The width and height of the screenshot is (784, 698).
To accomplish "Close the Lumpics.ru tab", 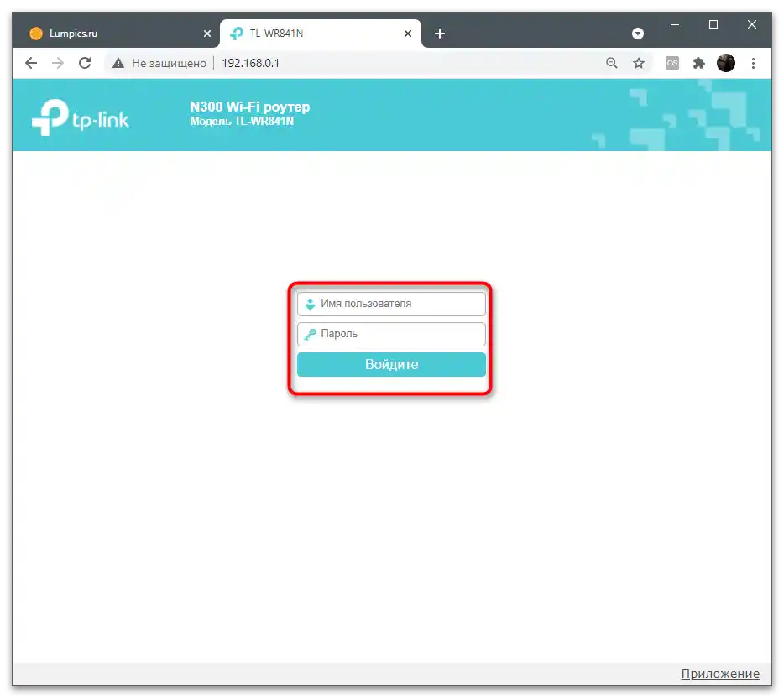I will 207,34.
